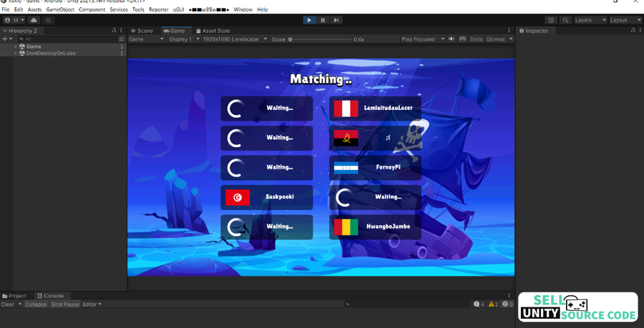Click the Play button in toolbar
Screen dimensions: 644x328
pyautogui.click(x=309, y=20)
